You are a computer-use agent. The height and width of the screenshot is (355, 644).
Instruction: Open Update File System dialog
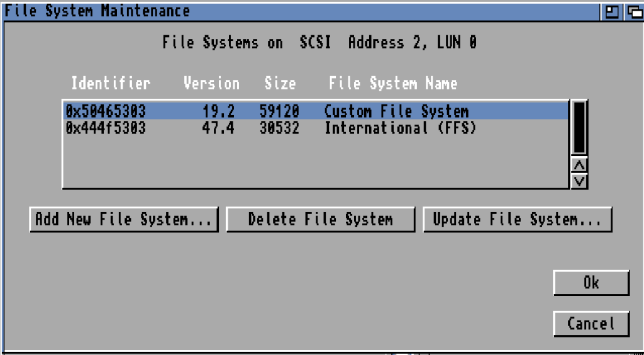[x=518, y=220]
